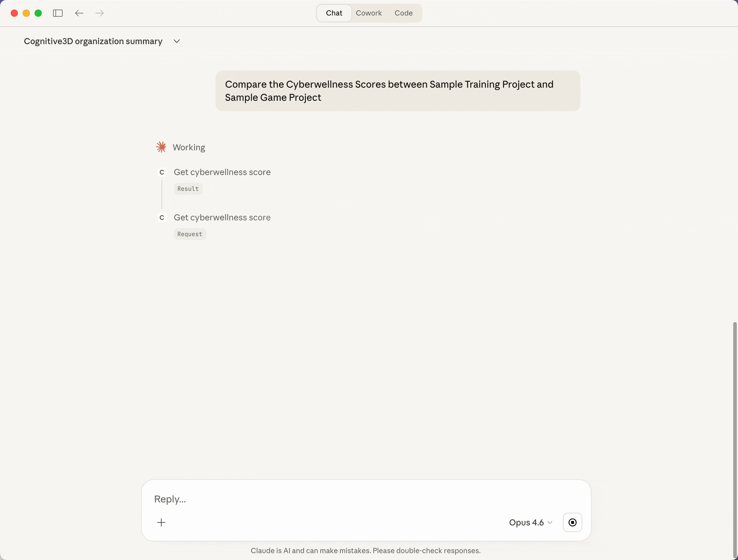The height and width of the screenshot is (560, 738).
Task: Expand second Get cyberwellness score step
Action: click(222, 218)
